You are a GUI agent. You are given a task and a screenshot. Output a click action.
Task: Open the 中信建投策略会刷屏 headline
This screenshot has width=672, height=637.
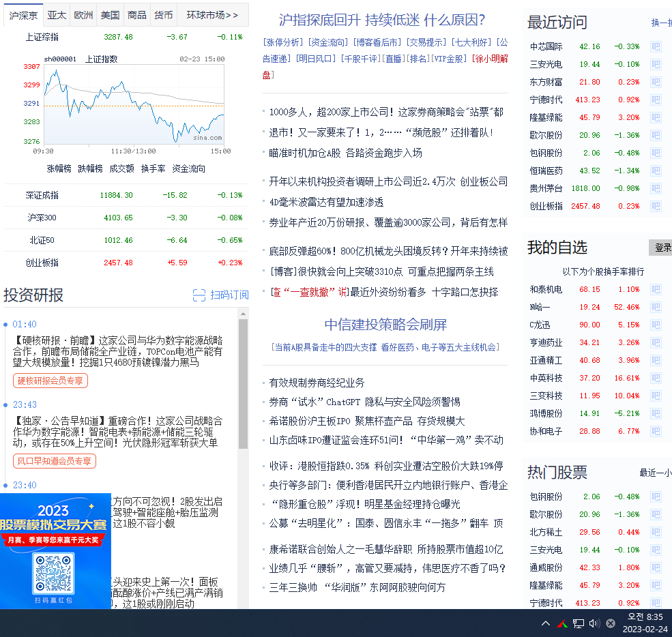[x=385, y=325]
